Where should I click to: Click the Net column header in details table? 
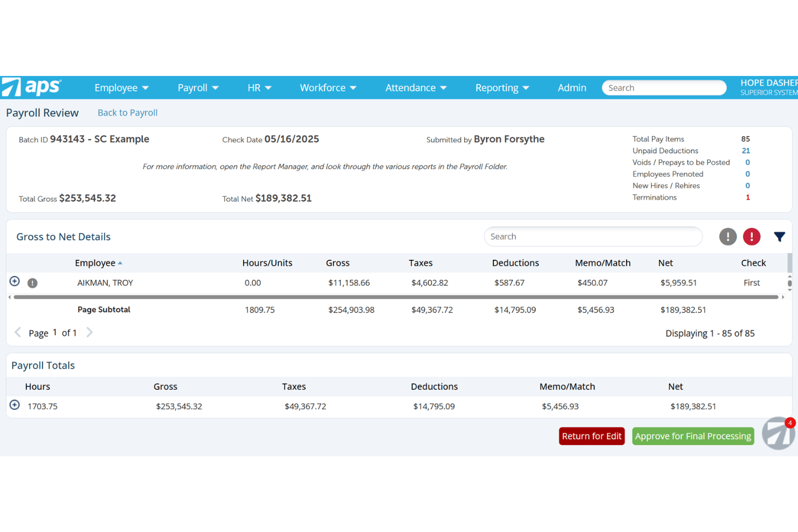click(665, 263)
